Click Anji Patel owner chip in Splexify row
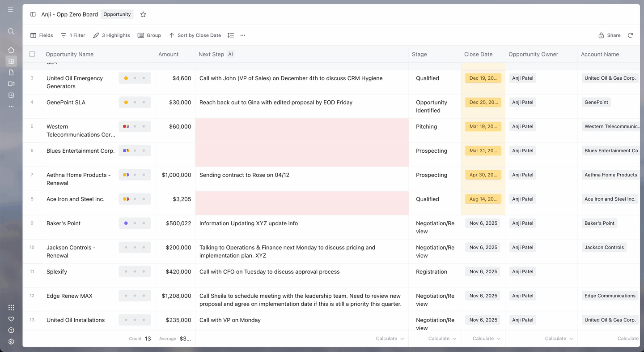Image resolution: width=644 pixels, height=352 pixels. coord(523,271)
